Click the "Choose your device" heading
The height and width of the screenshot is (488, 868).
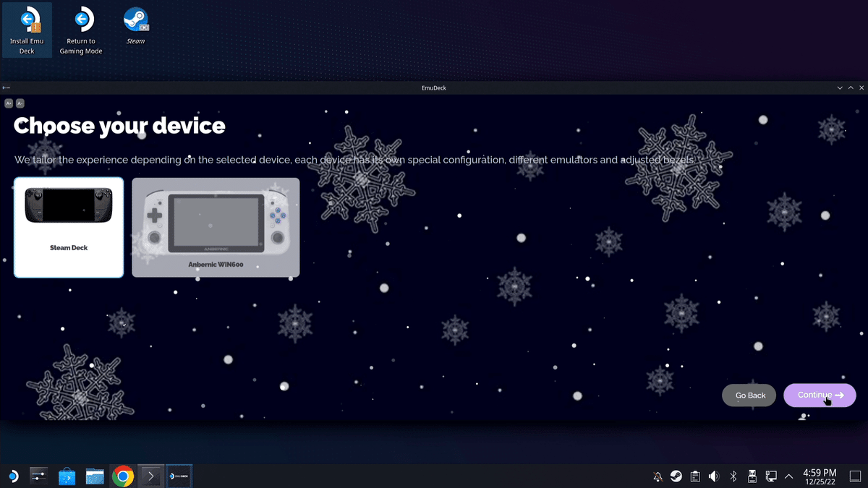click(119, 126)
